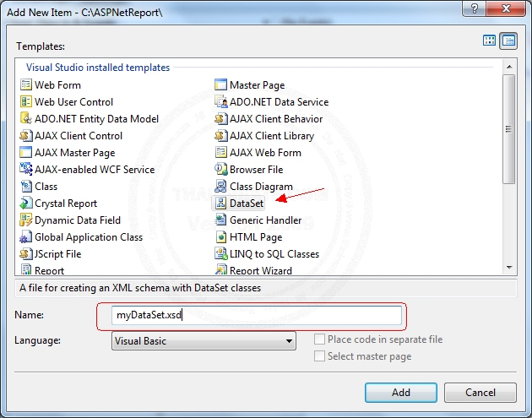
Task: Close the Add New Item dialog
Action: point(506,8)
